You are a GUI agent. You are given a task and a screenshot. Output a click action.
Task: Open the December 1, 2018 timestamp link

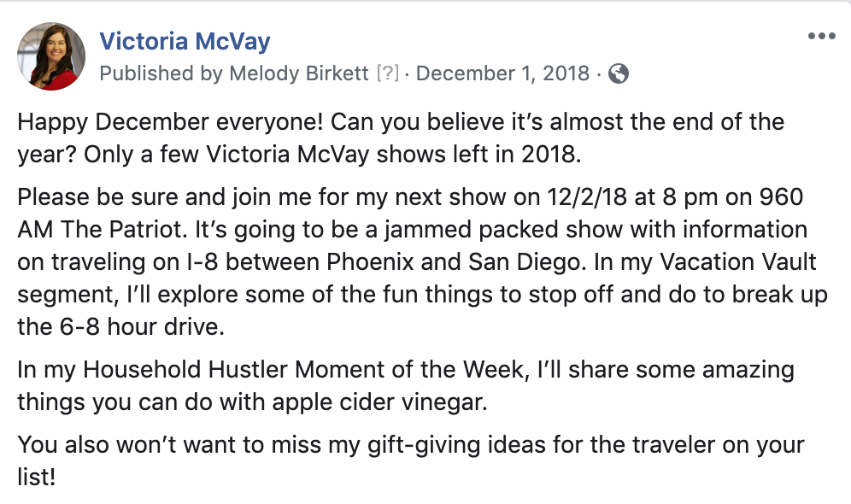[x=502, y=73]
